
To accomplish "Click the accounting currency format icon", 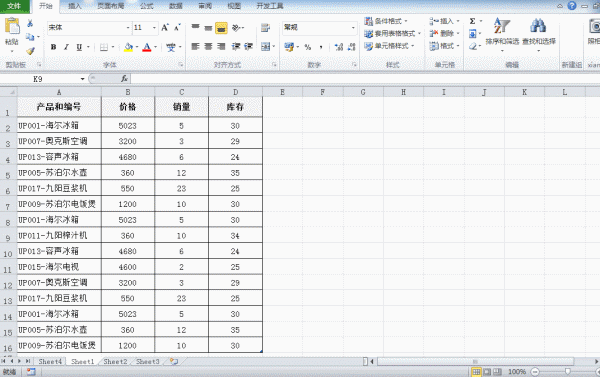I will coord(289,47).
